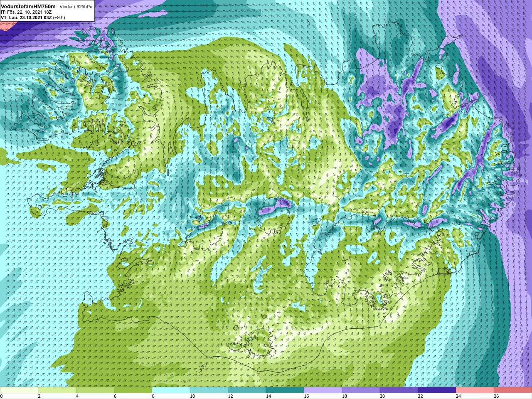Click the legend value '12'
Viewport: 532px width, 399px height.
coord(230,396)
